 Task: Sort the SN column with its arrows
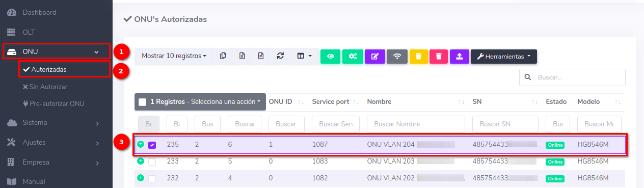click(534, 102)
